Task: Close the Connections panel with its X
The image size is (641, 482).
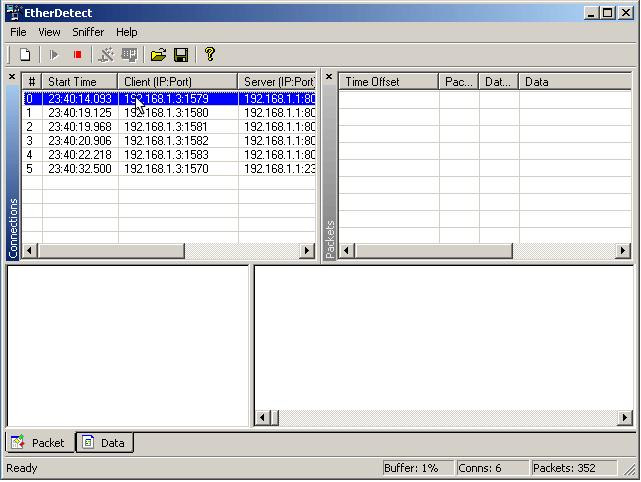Action: coord(12,77)
